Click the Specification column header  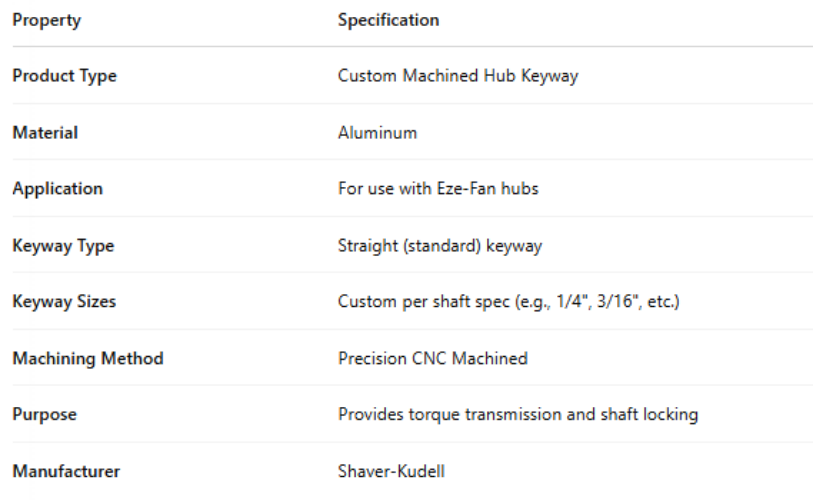click(388, 20)
